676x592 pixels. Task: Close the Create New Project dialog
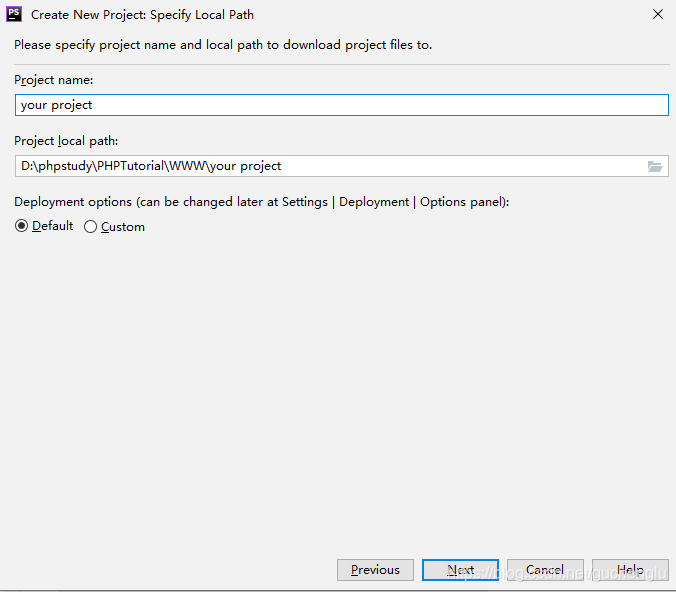click(657, 14)
